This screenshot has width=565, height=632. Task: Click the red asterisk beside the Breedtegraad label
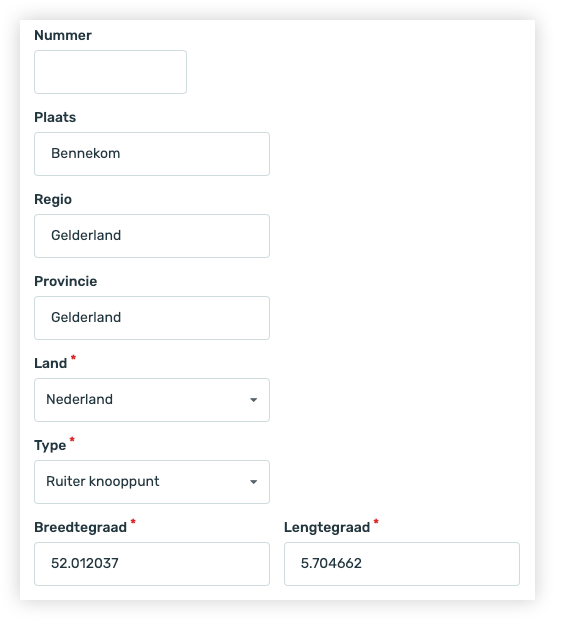(133, 522)
